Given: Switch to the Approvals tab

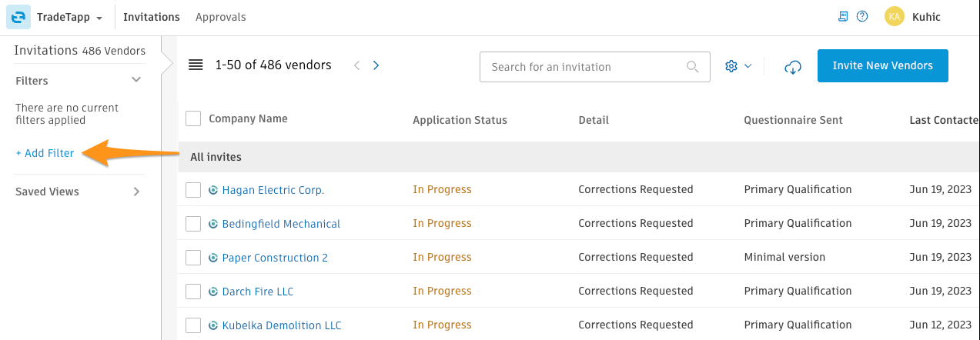Looking at the screenshot, I should click(221, 17).
